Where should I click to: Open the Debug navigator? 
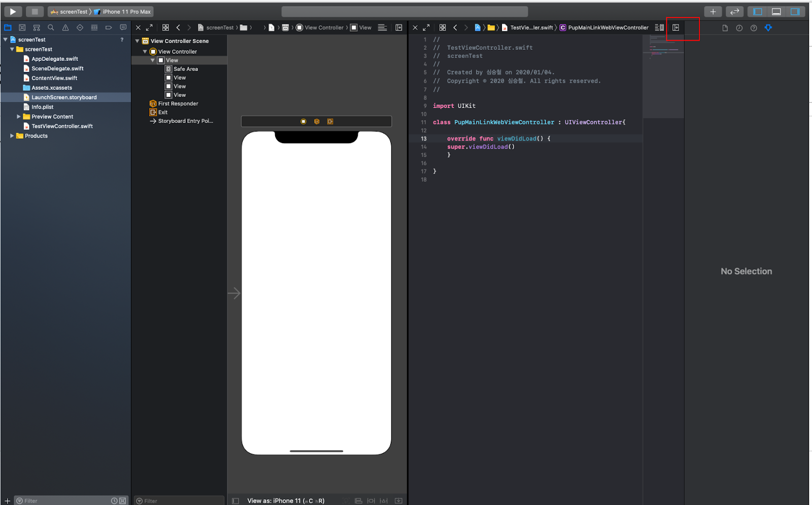(94, 27)
